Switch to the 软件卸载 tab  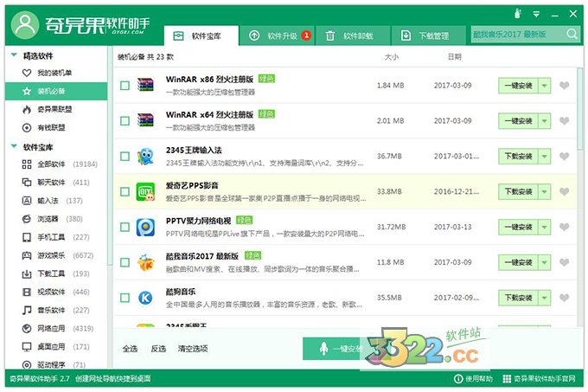(353, 35)
